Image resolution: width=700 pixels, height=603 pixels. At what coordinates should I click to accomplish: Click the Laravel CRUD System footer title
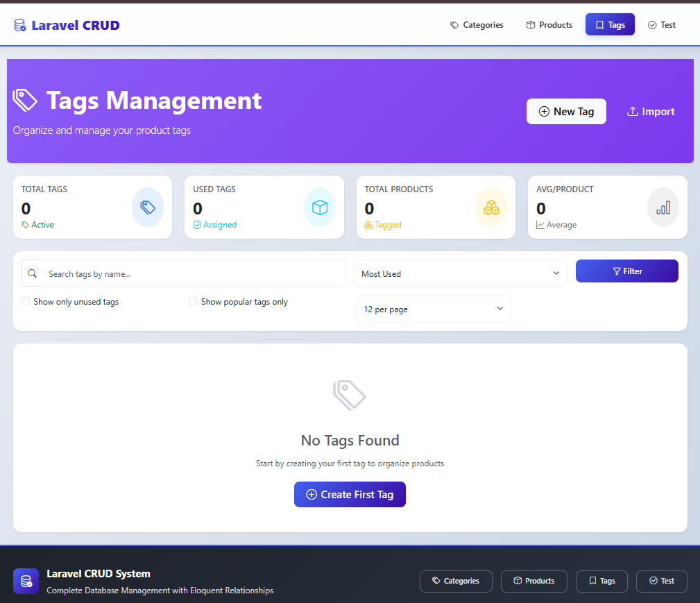tap(99, 574)
